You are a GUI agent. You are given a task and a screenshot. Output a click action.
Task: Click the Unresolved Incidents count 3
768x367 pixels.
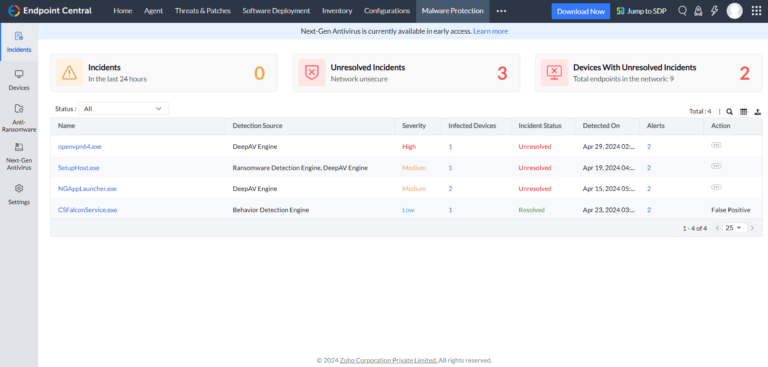(502, 73)
